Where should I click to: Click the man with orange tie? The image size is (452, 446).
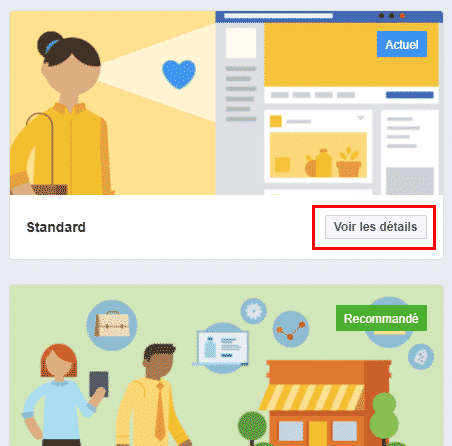(155, 395)
